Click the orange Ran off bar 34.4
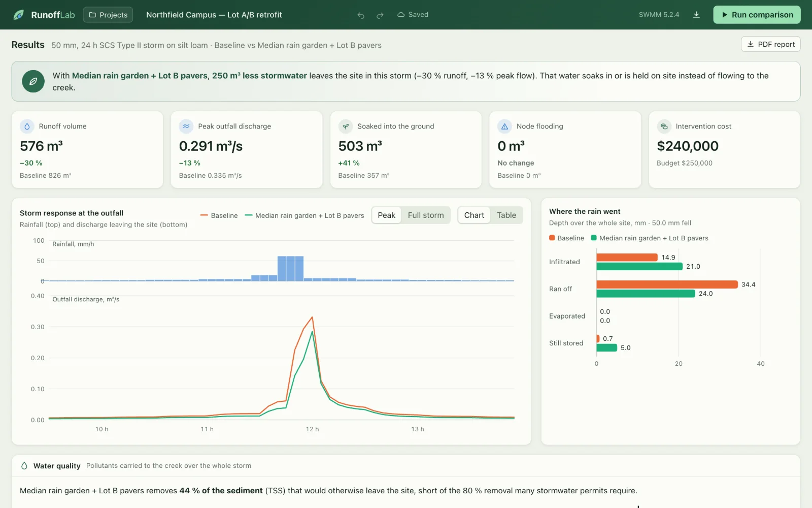 pyautogui.click(x=667, y=284)
